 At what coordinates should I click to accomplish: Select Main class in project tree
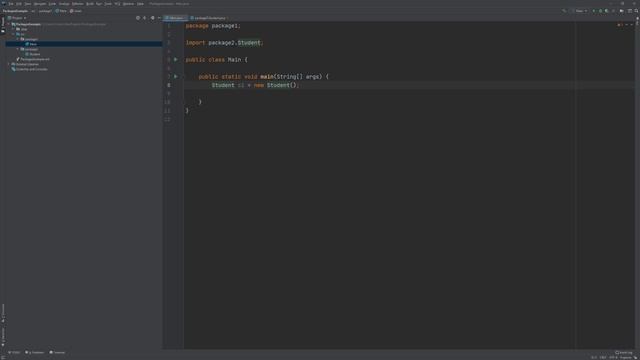[31, 44]
